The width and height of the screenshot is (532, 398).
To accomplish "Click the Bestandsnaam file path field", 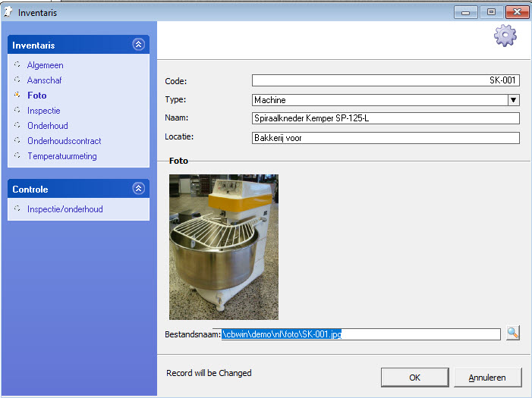I will click(x=360, y=334).
